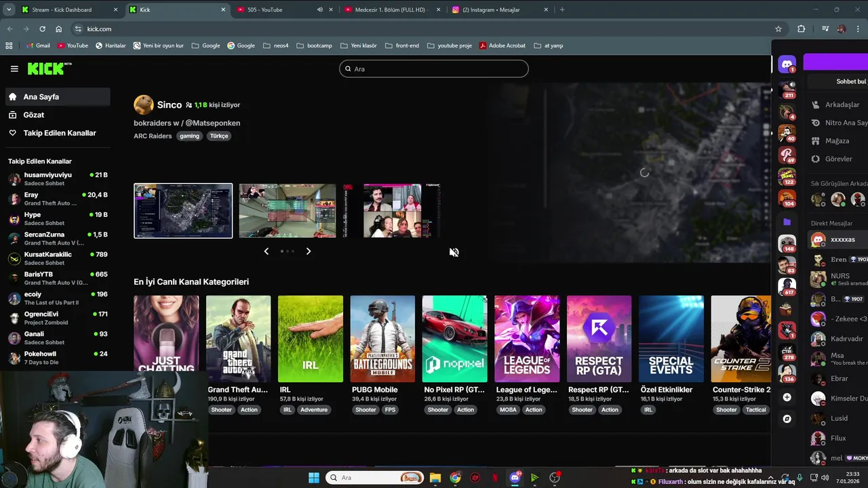Go to previous featured stream
Screen dimensions: 868x488
tap(266, 251)
